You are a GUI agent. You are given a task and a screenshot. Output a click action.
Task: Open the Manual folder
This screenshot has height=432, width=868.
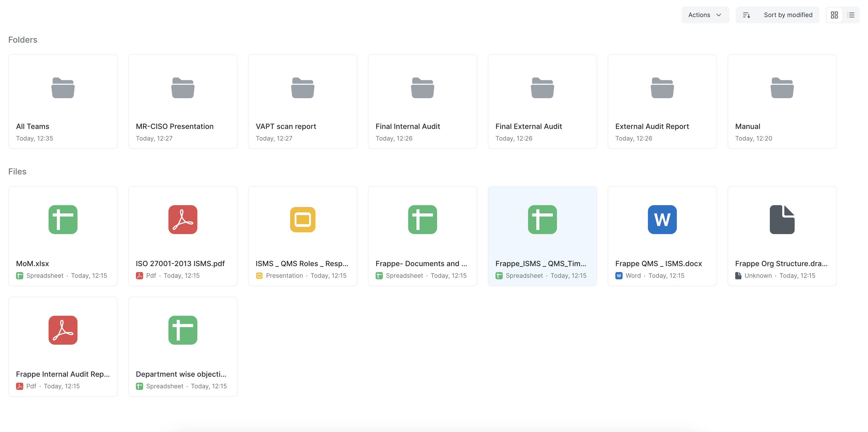[x=782, y=101]
